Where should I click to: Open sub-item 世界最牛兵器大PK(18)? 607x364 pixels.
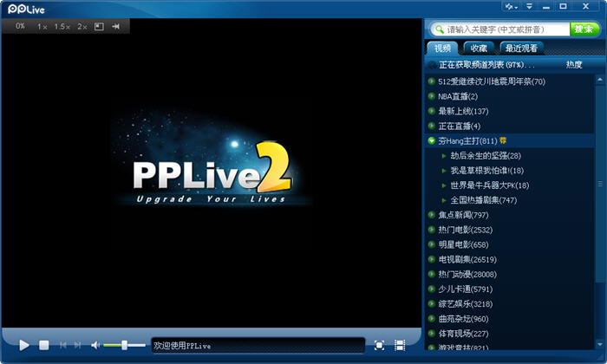[490, 185]
